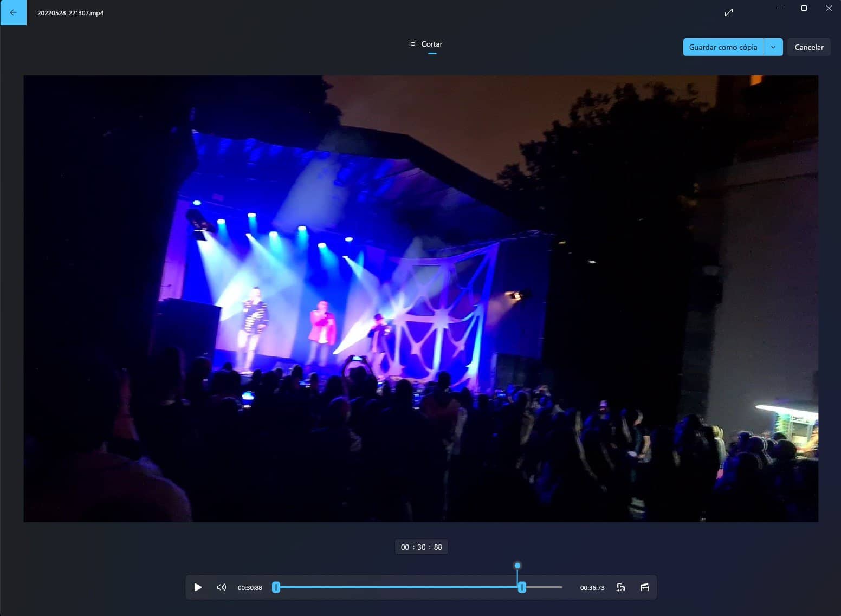841x616 pixels.
Task: Select the Cortar tab
Action: [426, 44]
